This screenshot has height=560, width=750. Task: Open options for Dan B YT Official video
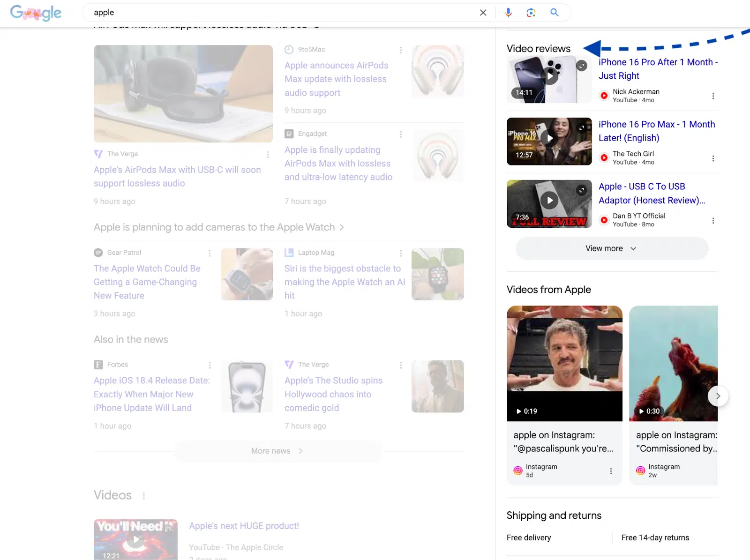[x=713, y=221]
